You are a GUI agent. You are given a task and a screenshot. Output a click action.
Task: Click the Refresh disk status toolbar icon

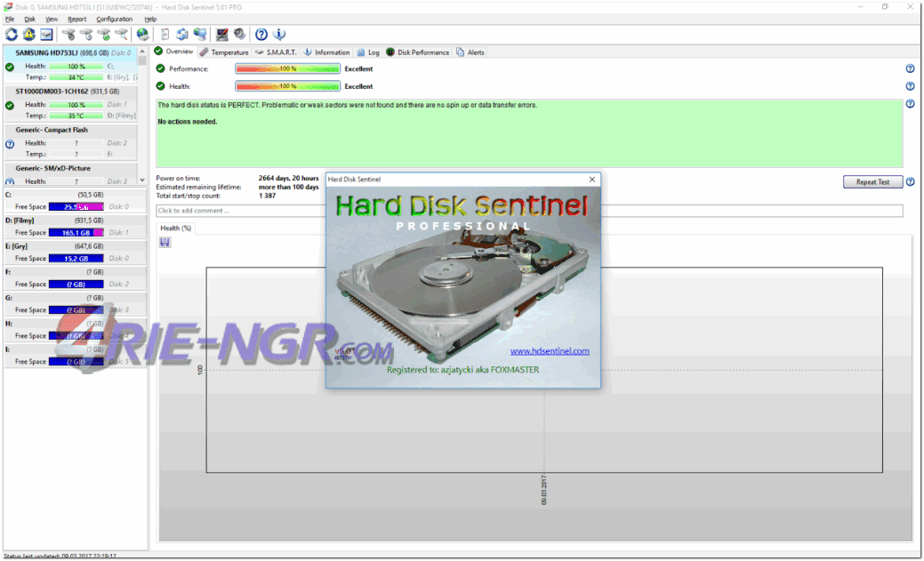[x=12, y=34]
